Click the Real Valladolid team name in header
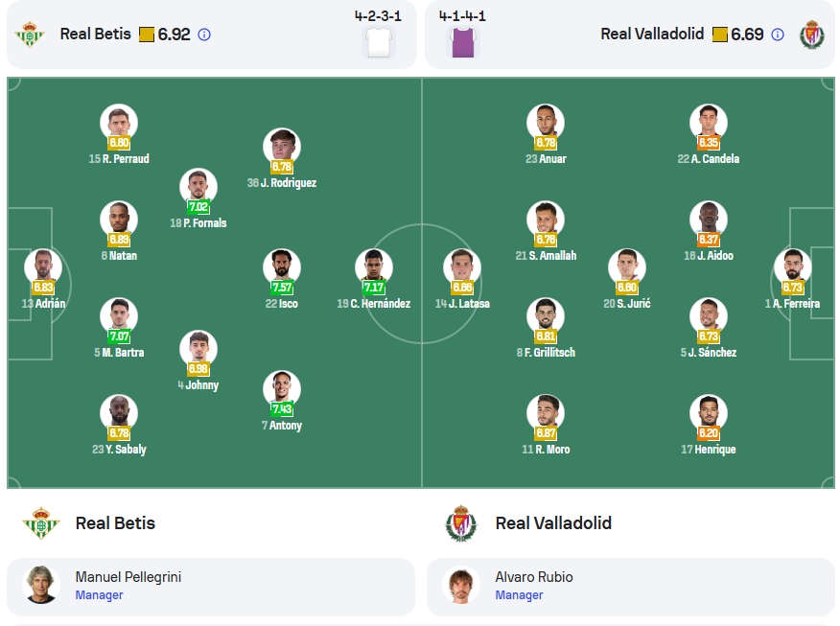This screenshot has height=626, width=840. coord(652,35)
